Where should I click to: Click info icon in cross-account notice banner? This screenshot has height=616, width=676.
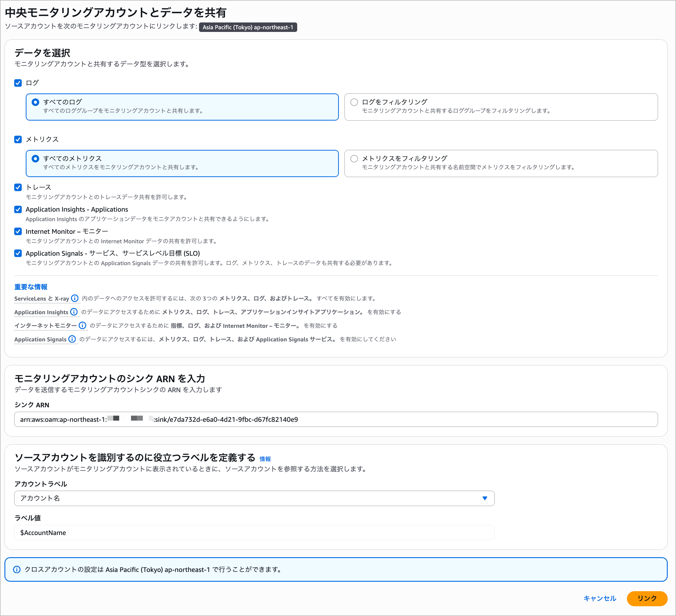pyautogui.click(x=17, y=569)
